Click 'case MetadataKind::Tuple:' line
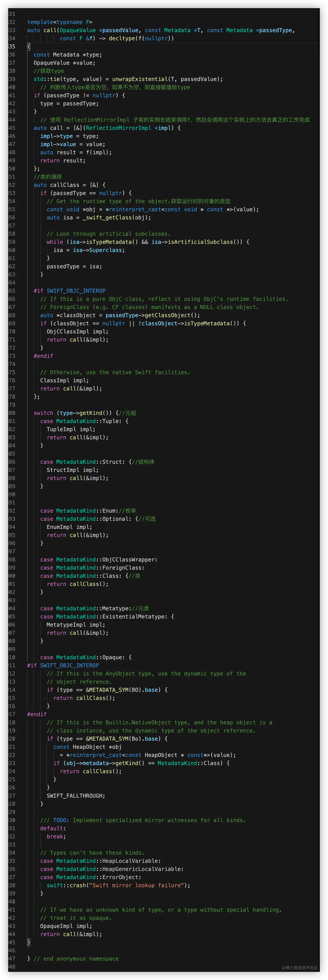Image resolution: width=328 pixels, height=980 pixels. pyautogui.click(x=84, y=421)
